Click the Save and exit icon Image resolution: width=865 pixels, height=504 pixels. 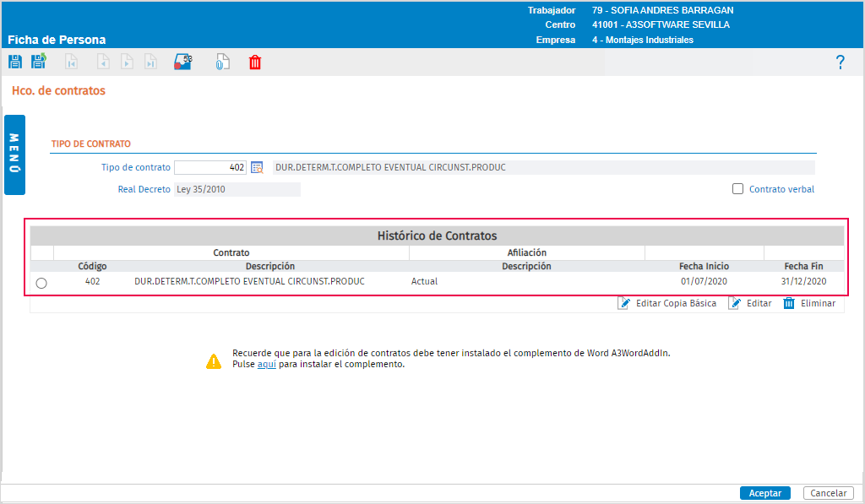39,62
